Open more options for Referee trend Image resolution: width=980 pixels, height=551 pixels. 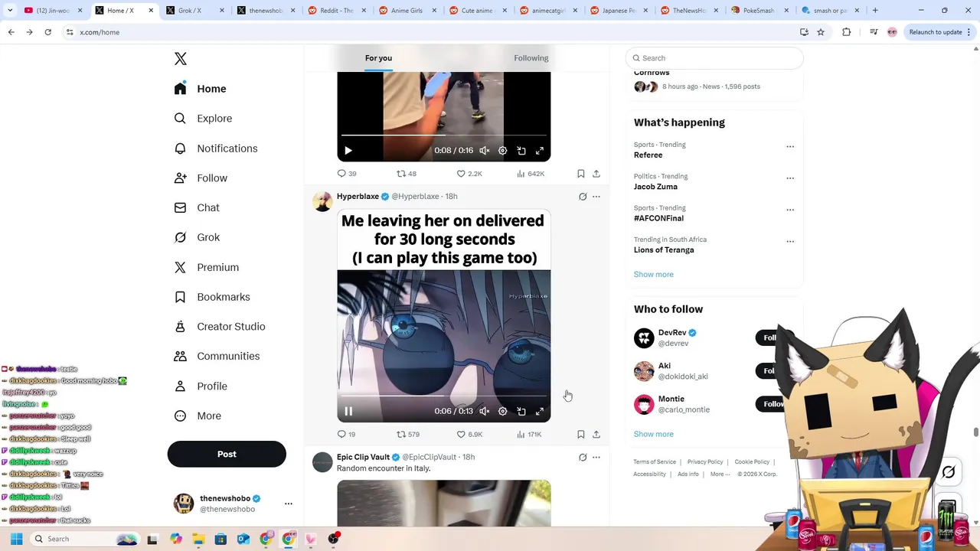(790, 146)
